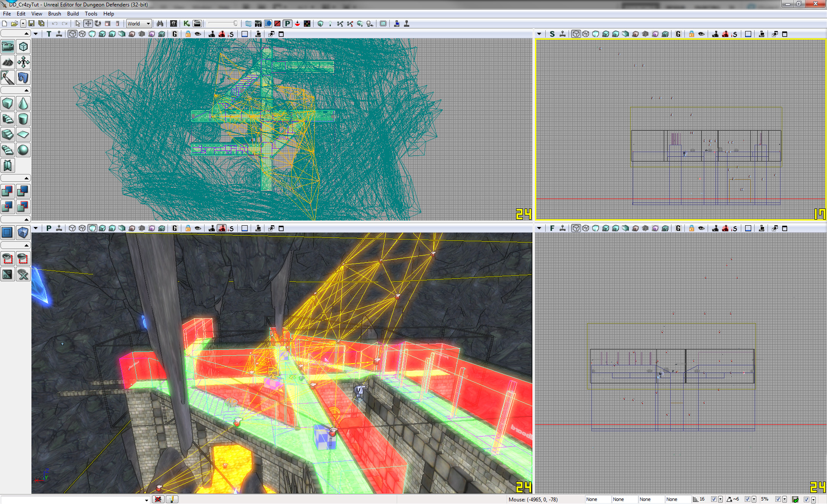Select Camera Mode in the side toolbox
827x504 pixels.
(x=8, y=47)
